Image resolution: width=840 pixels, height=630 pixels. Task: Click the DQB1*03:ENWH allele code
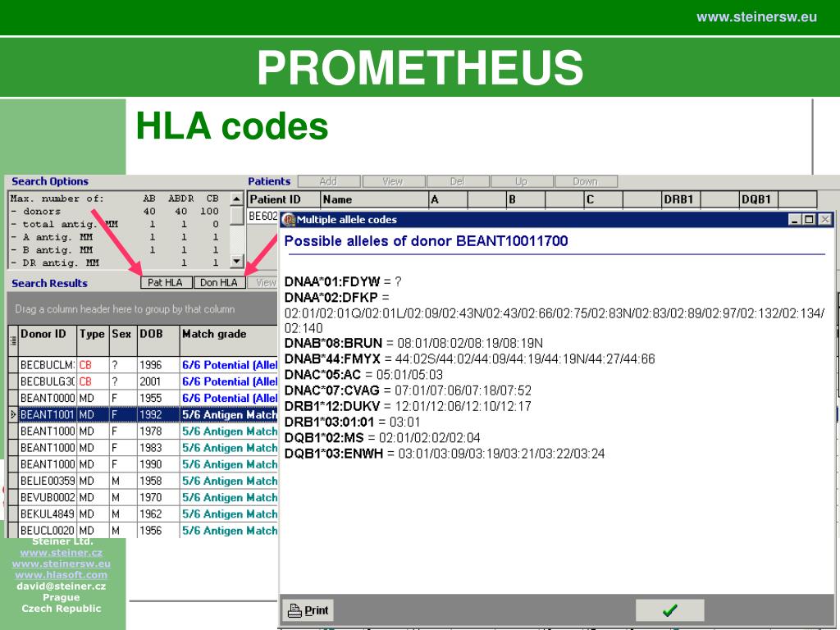(334, 454)
